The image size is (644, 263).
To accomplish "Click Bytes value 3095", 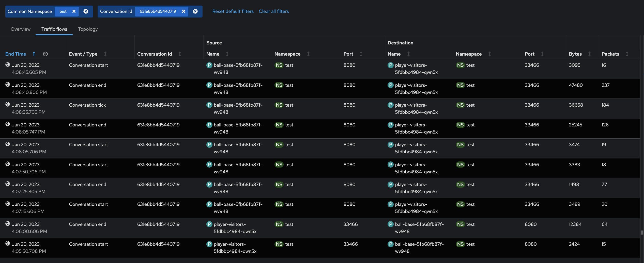I will [574, 65].
